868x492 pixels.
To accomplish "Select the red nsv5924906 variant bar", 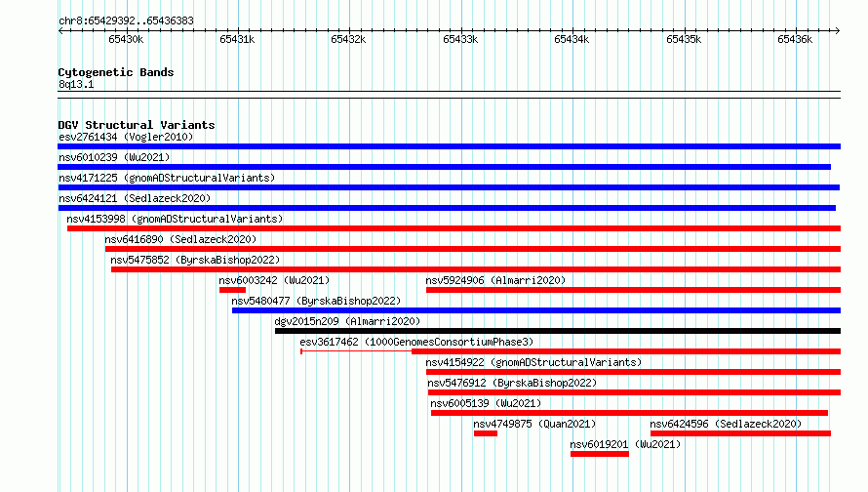I will [633, 290].
